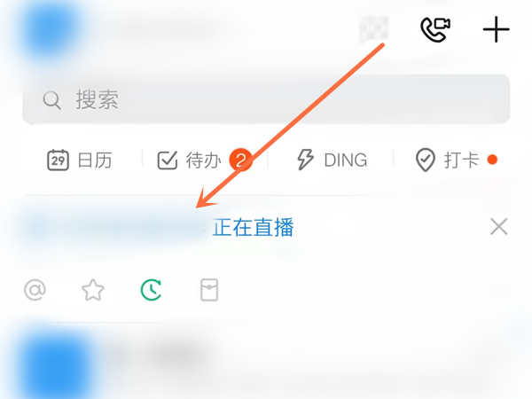Open the blurred blue avatar at top left
The height and width of the screenshot is (399, 532).
click(x=51, y=29)
